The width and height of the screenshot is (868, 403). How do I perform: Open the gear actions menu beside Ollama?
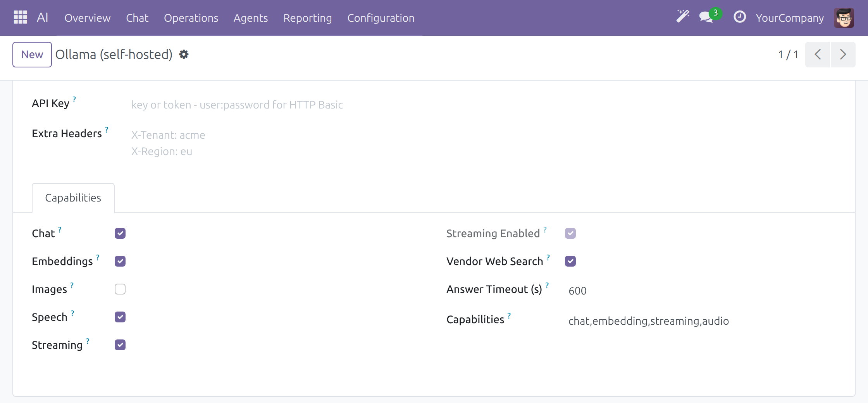pos(184,55)
